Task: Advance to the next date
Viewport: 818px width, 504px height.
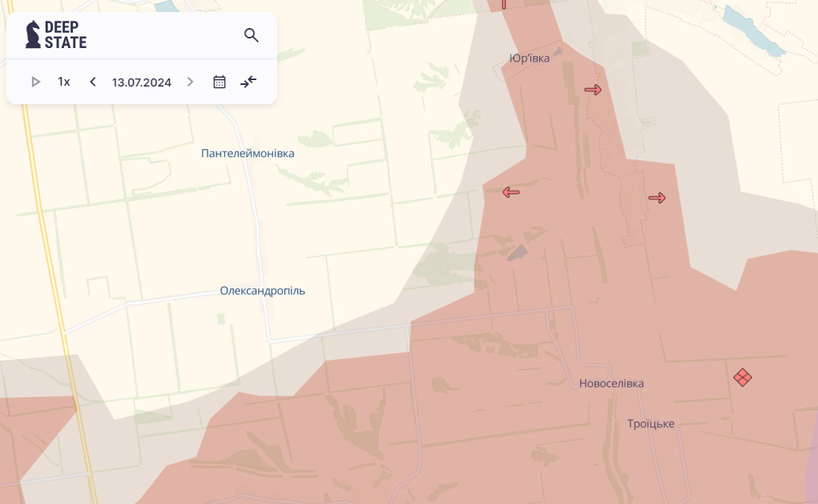Action: coord(190,82)
